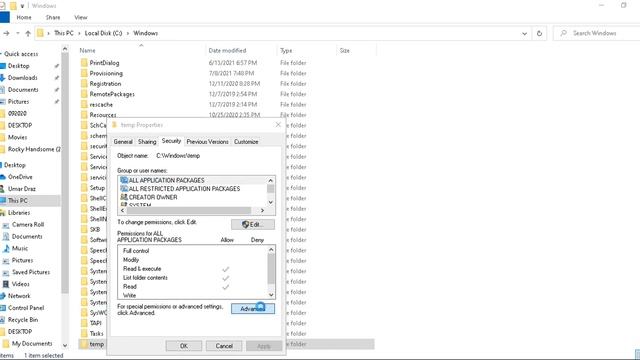This screenshot has height=360, width=640.
Task: Expand the This PC breadcrumb chevron
Action: click(79, 33)
